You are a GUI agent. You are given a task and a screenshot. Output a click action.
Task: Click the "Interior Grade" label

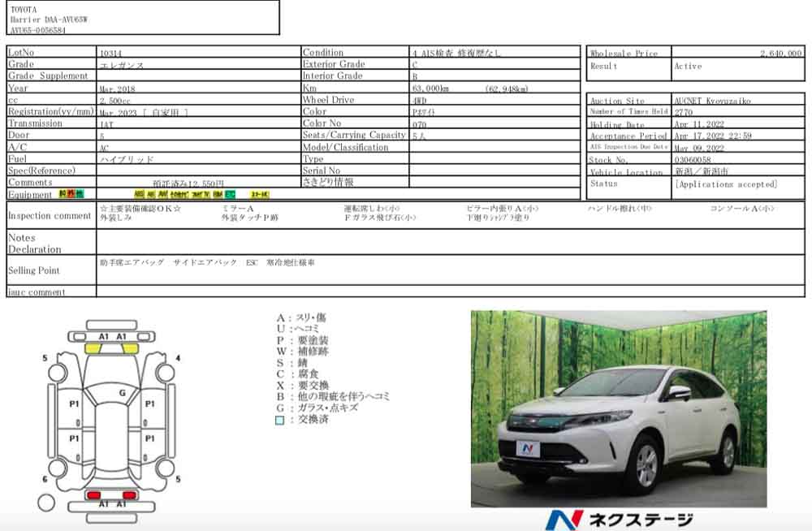[x=333, y=76]
